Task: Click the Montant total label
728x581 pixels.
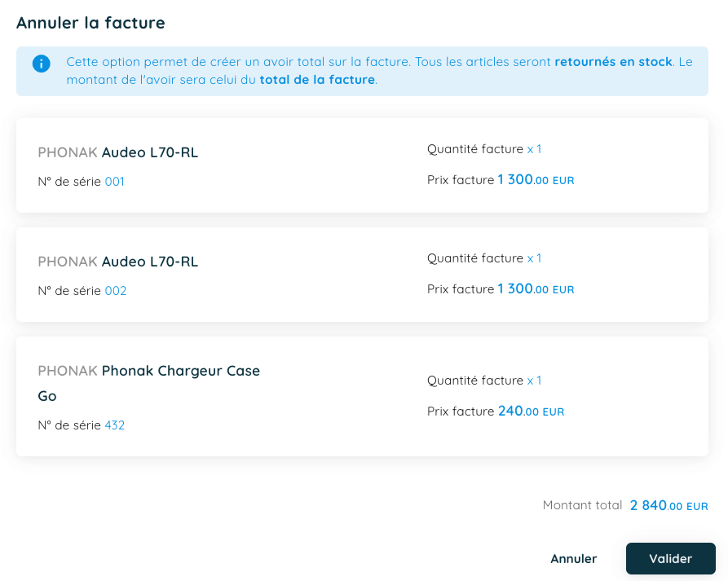Action: (582, 505)
